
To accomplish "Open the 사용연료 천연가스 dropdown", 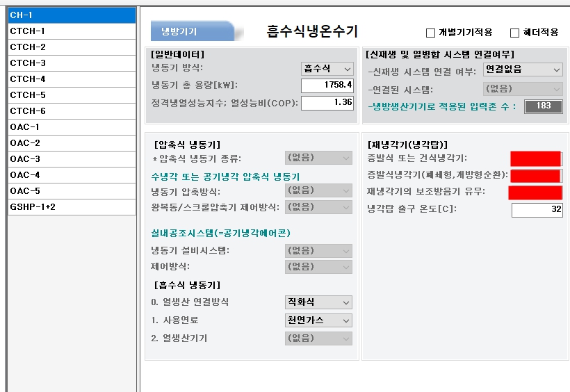I will point(318,320).
